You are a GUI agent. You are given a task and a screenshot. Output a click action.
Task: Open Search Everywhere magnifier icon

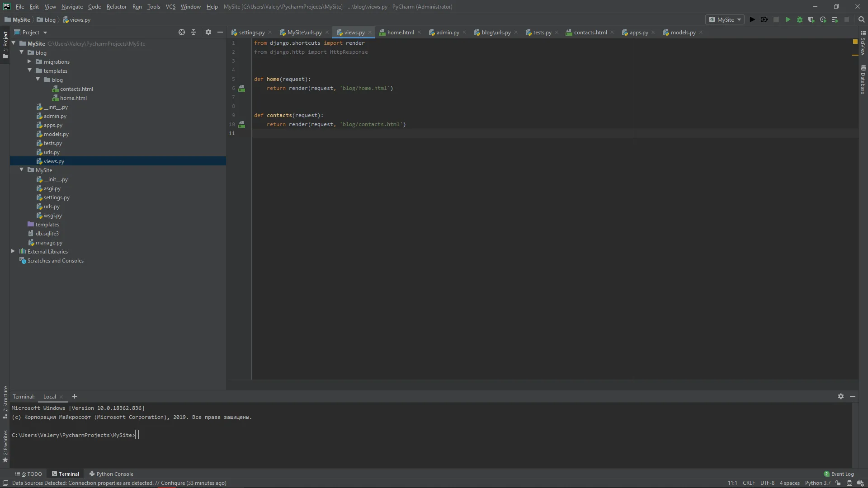click(x=861, y=19)
